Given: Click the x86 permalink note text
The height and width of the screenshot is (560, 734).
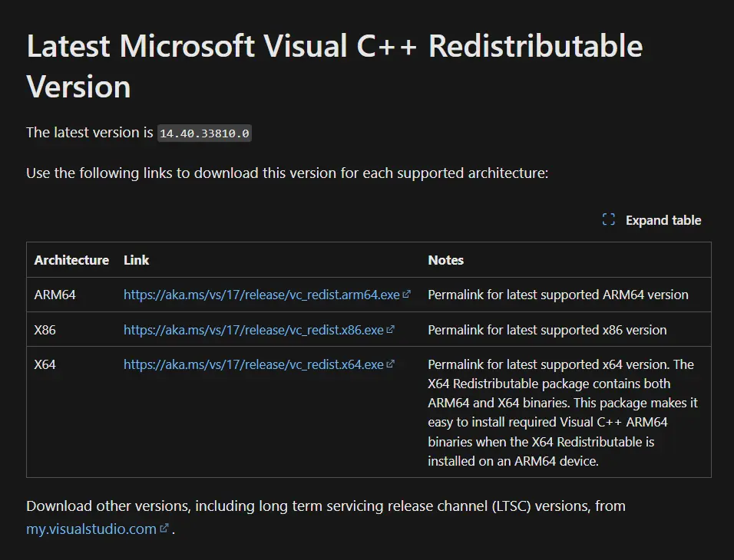Looking at the screenshot, I should click(547, 330).
